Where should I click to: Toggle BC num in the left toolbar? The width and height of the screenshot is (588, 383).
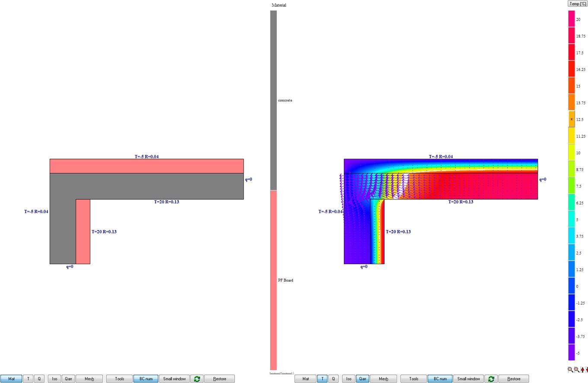tap(146, 379)
